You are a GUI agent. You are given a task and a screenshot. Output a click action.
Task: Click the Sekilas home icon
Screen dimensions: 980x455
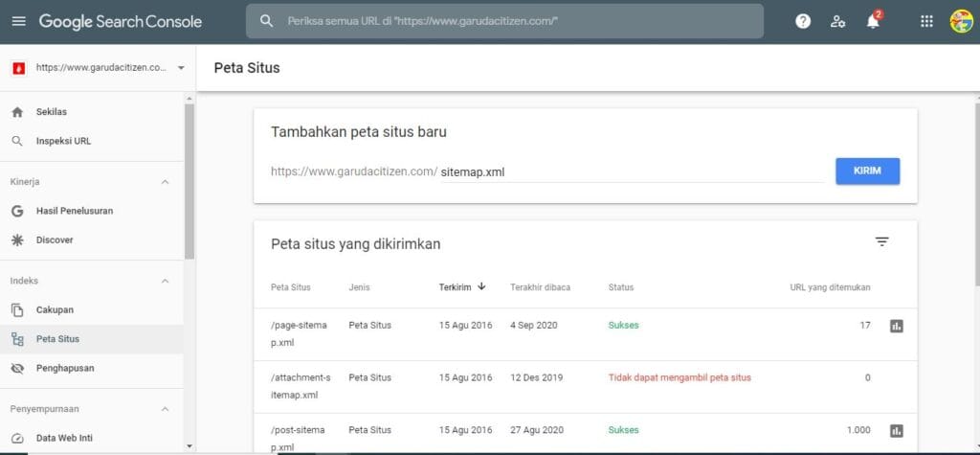tap(17, 112)
